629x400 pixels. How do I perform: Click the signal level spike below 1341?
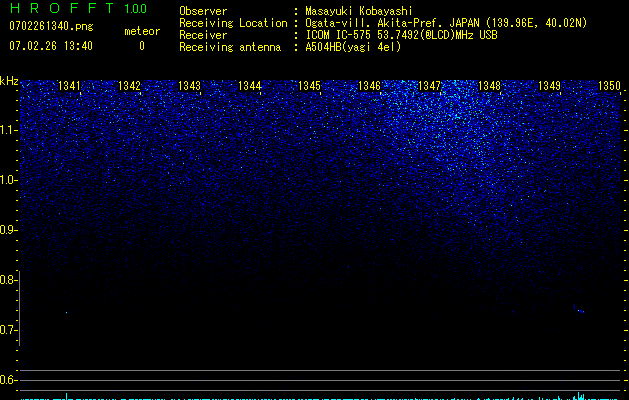tap(67, 396)
